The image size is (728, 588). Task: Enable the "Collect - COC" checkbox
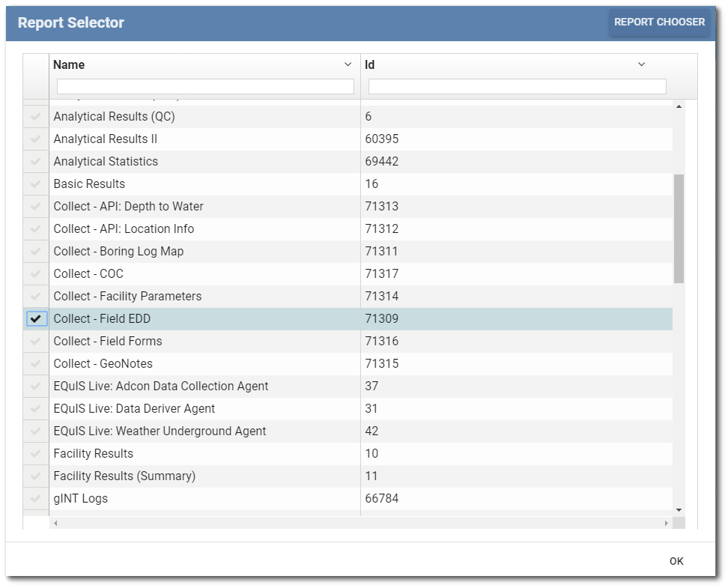coord(35,273)
